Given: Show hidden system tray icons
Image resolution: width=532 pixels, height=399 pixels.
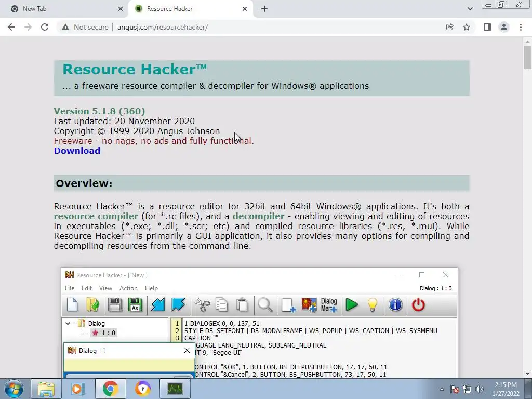Looking at the screenshot, I should pos(442,389).
